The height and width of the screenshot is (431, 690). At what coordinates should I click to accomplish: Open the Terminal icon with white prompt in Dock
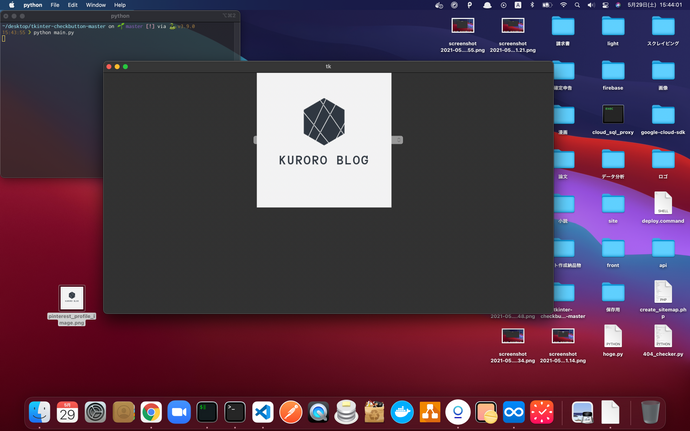pos(235,412)
